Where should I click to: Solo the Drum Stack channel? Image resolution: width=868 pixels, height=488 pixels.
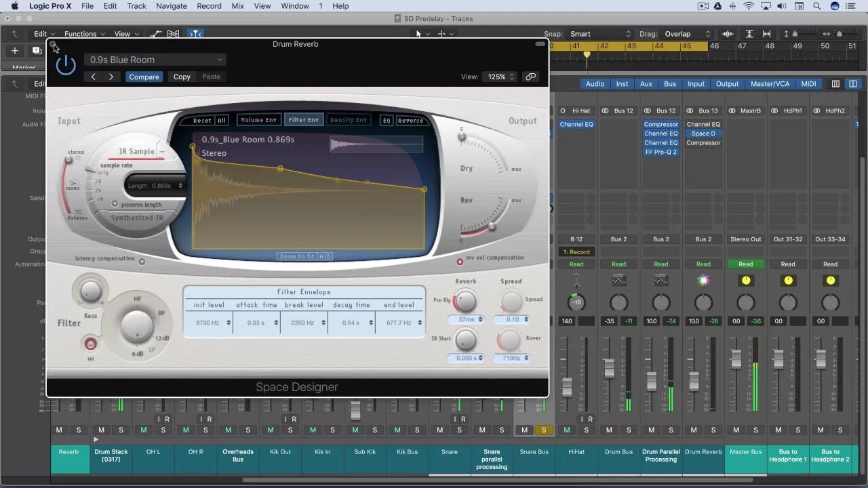point(121,430)
